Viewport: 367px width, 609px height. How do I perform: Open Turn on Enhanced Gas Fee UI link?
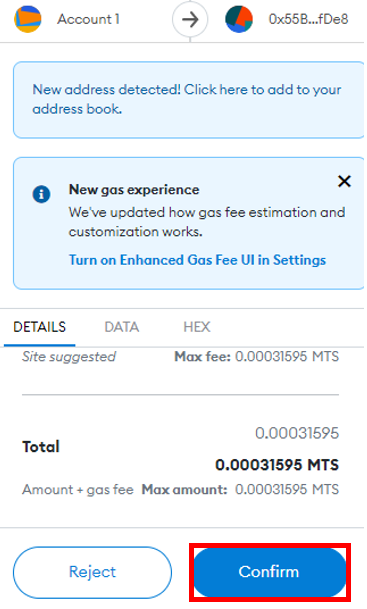197,260
